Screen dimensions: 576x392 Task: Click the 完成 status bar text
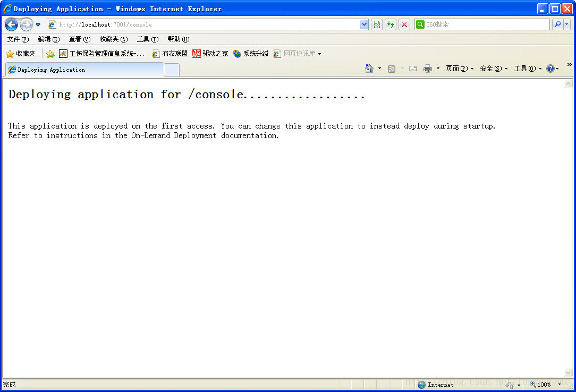coord(9,385)
